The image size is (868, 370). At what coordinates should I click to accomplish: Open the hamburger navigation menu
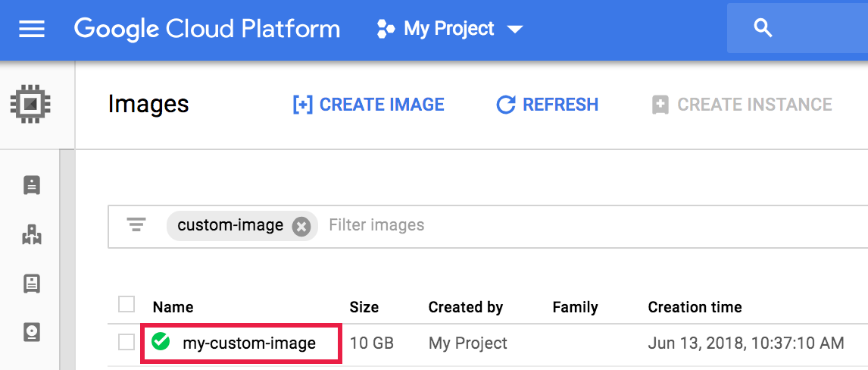(x=32, y=30)
